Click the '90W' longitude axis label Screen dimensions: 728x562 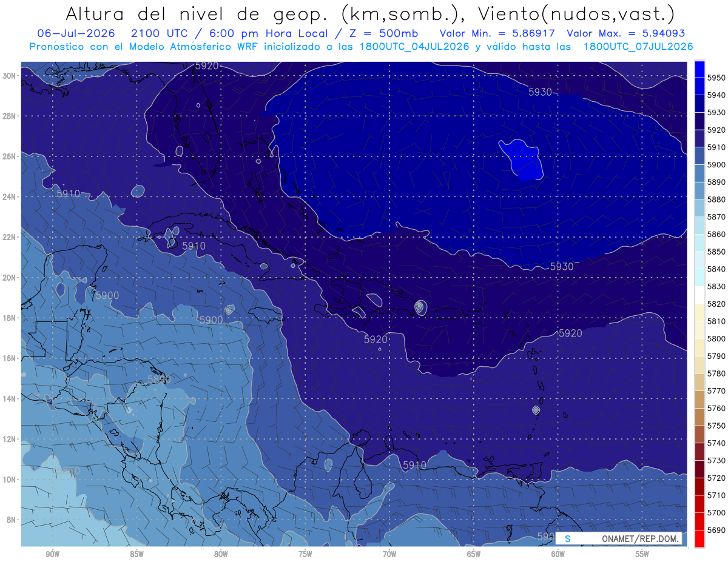52,554
